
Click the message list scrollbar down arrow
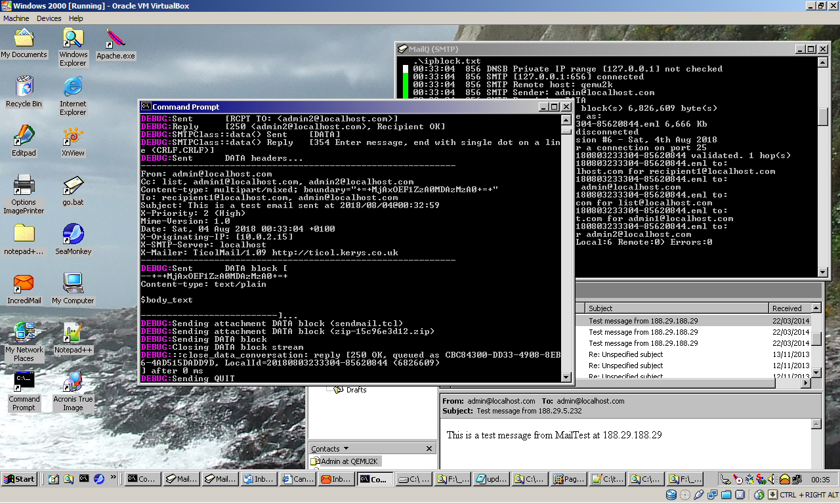click(816, 373)
